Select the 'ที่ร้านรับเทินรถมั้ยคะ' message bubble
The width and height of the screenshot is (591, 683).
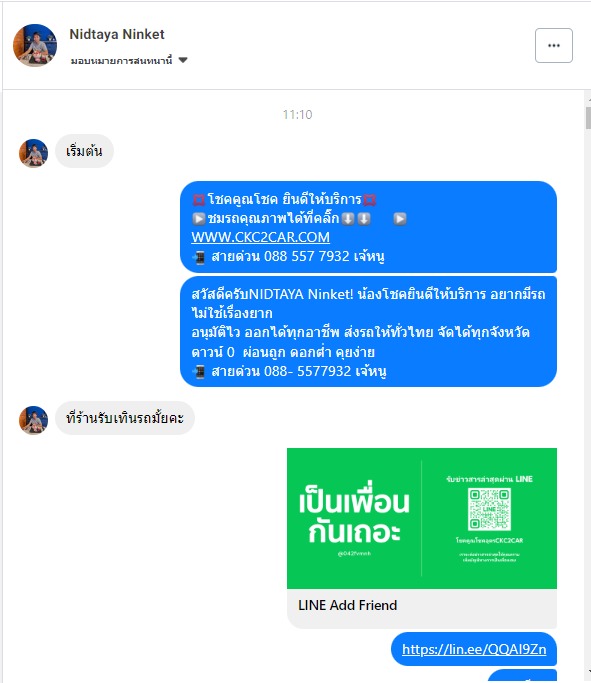[125, 418]
